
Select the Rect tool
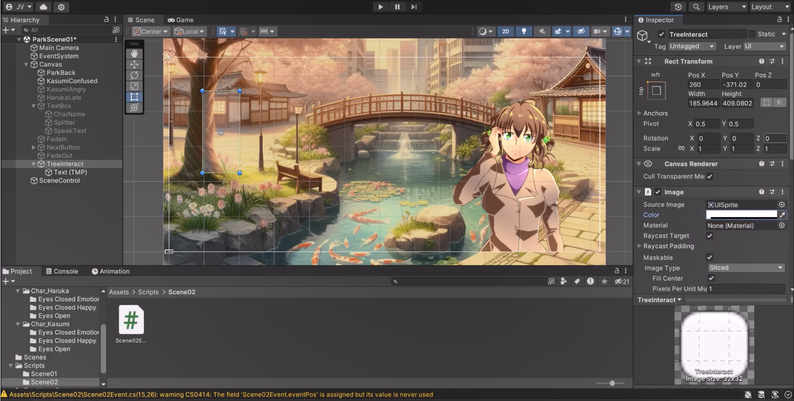point(134,97)
